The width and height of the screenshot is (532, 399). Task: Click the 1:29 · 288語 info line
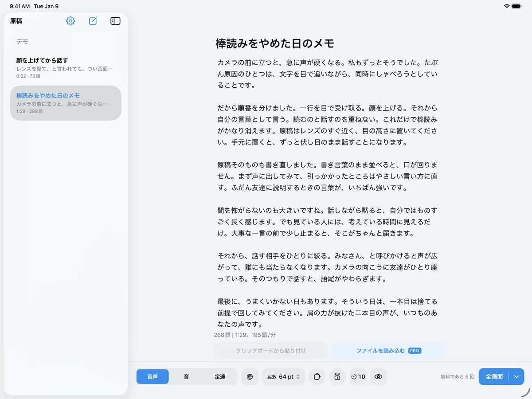[30, 111]
